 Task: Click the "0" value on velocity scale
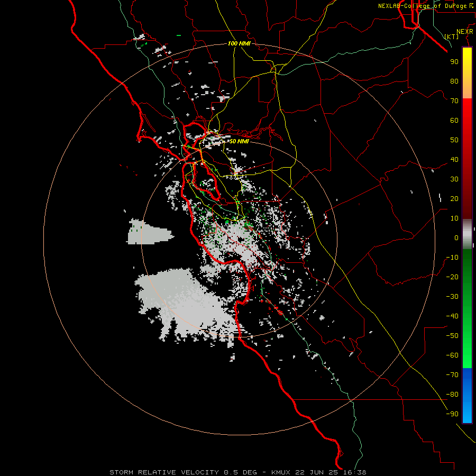456,237
